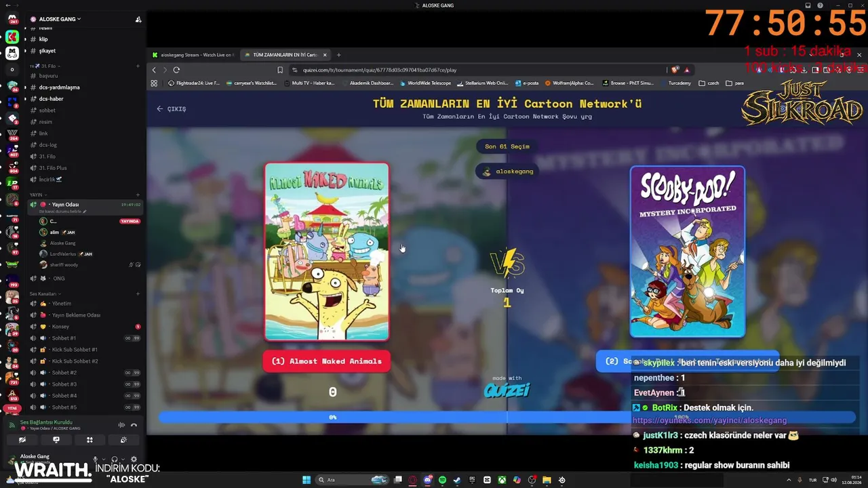Click the ÇIKIŞ exit button
The image size is (868, 488).
point(171,108)
